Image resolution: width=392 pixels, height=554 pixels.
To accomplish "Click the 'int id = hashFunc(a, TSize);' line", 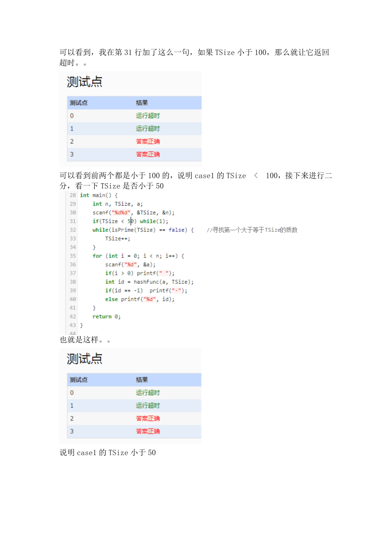I will (x=149, y=282).
